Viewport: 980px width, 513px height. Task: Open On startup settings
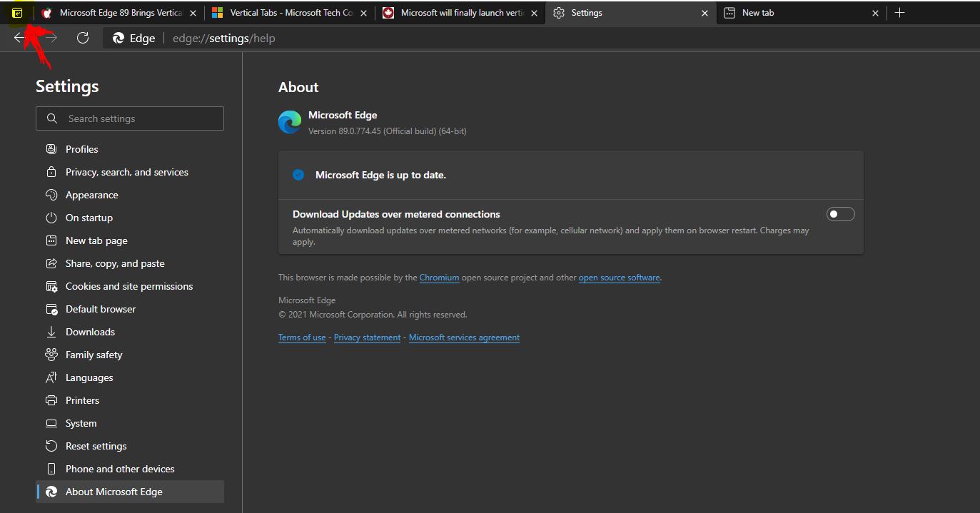coord(130,218)
